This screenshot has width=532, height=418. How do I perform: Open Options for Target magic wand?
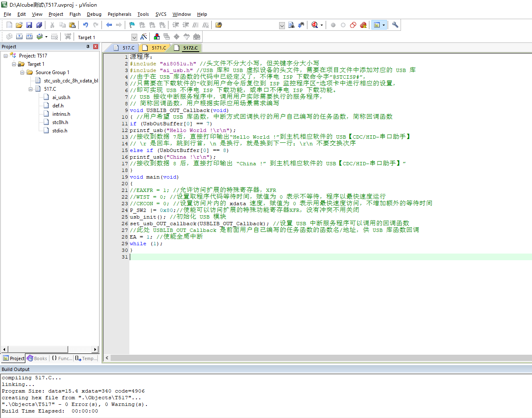click(144, 37)
